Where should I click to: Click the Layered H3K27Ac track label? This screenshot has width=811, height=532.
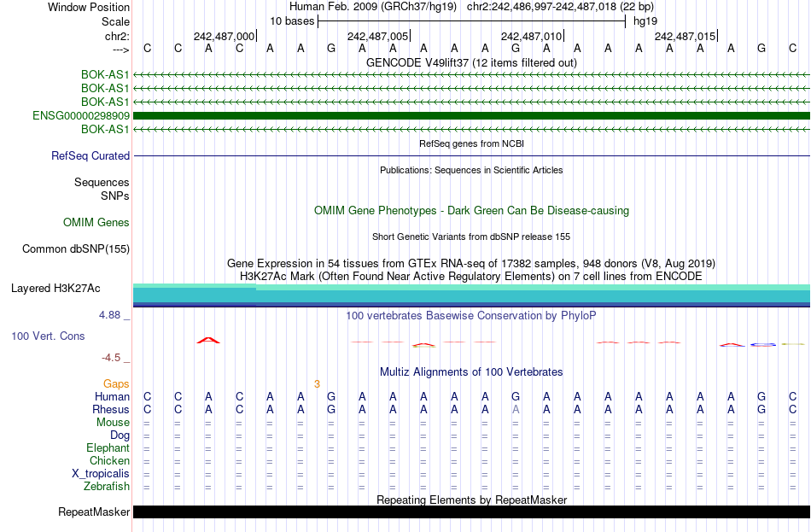tap(55, 289)
